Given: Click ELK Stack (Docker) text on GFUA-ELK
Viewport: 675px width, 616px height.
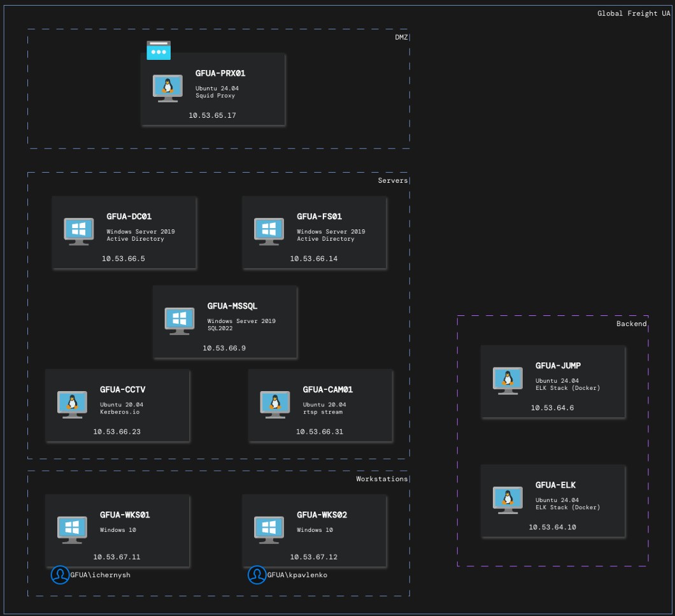Looking at the screenshot, I should 568,508.
